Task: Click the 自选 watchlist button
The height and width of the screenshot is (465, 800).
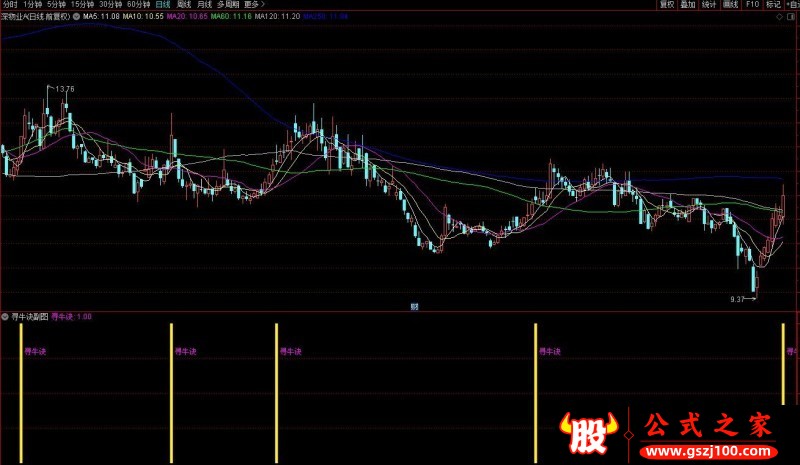Action: [792, 5]
